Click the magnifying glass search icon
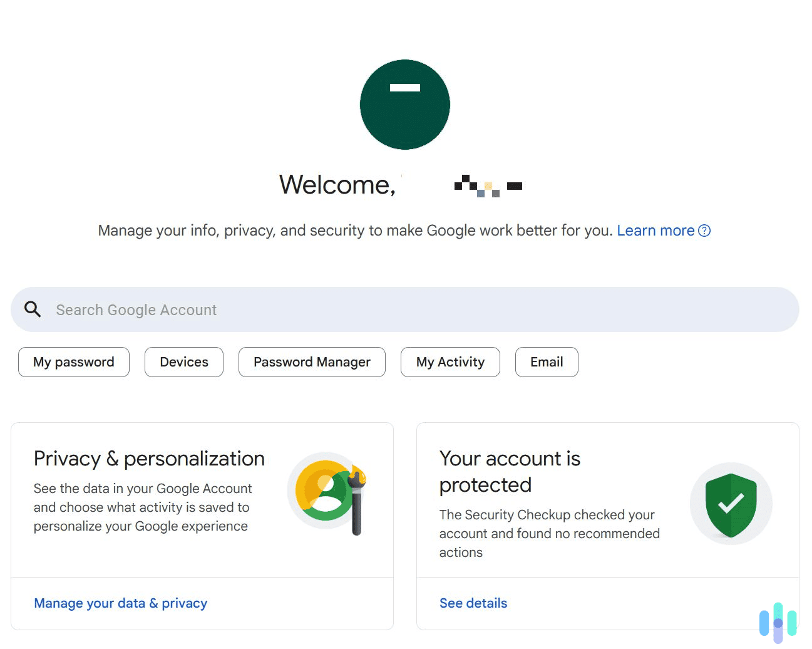 pos(32,309)
